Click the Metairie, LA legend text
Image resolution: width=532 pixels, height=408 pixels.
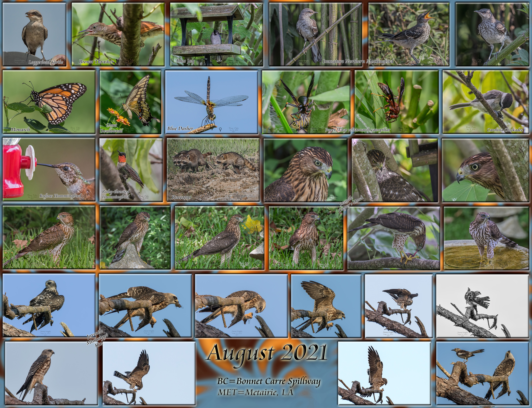[x=255, y=392]
